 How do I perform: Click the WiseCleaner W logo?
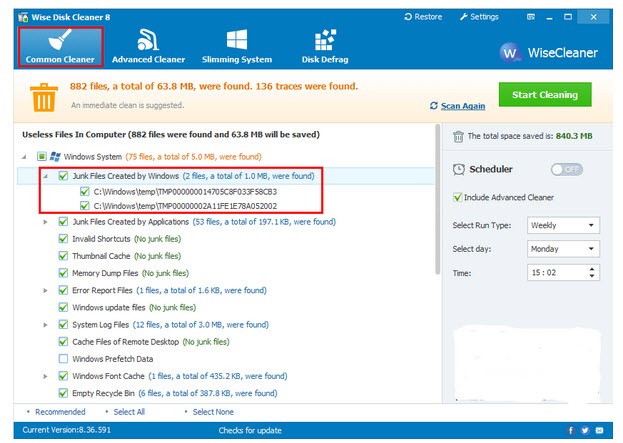[x=509, y=52]
